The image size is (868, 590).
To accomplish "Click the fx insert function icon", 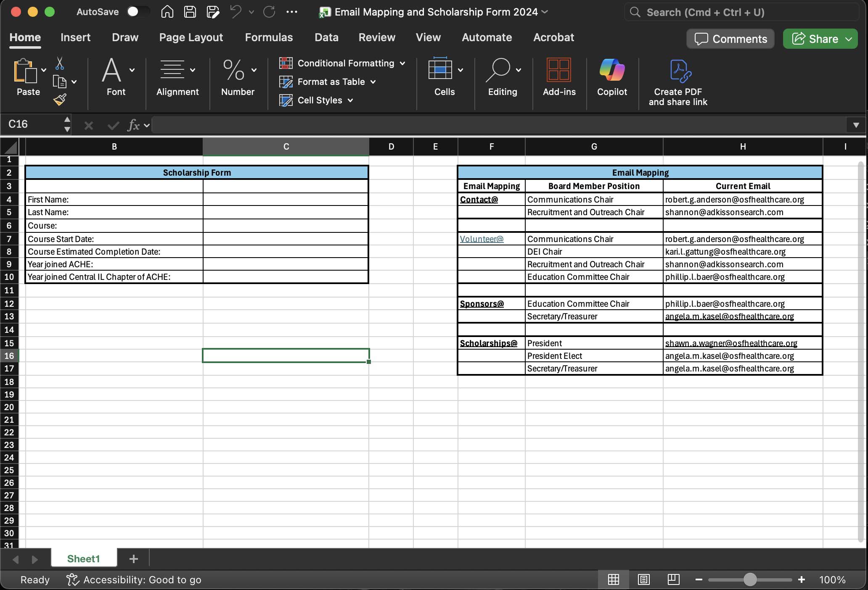I will click(x=134, y=125).
